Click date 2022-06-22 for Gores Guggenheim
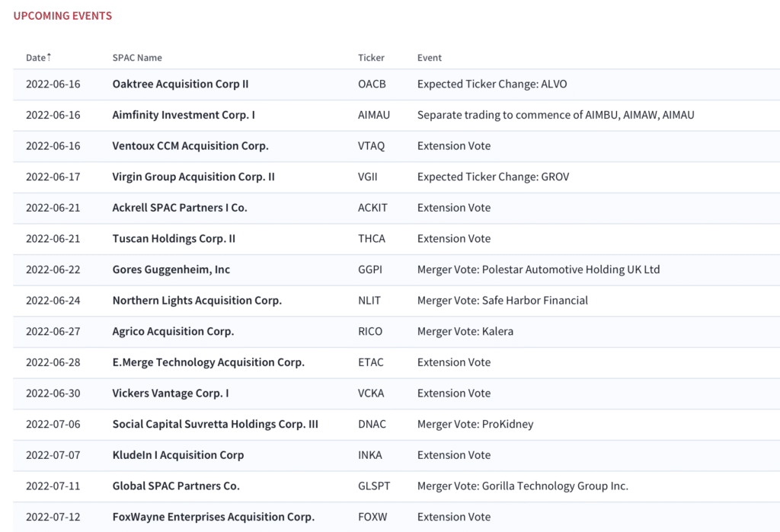Viewport: 780px width, 532px height. tap(53, 269)
